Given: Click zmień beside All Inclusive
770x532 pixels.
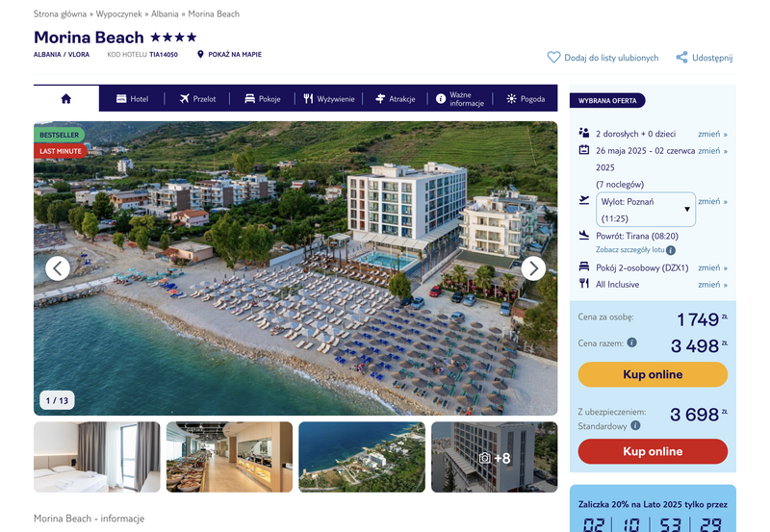Looking at the screenshot, I should pyautogui.click(x=712, y=285).
